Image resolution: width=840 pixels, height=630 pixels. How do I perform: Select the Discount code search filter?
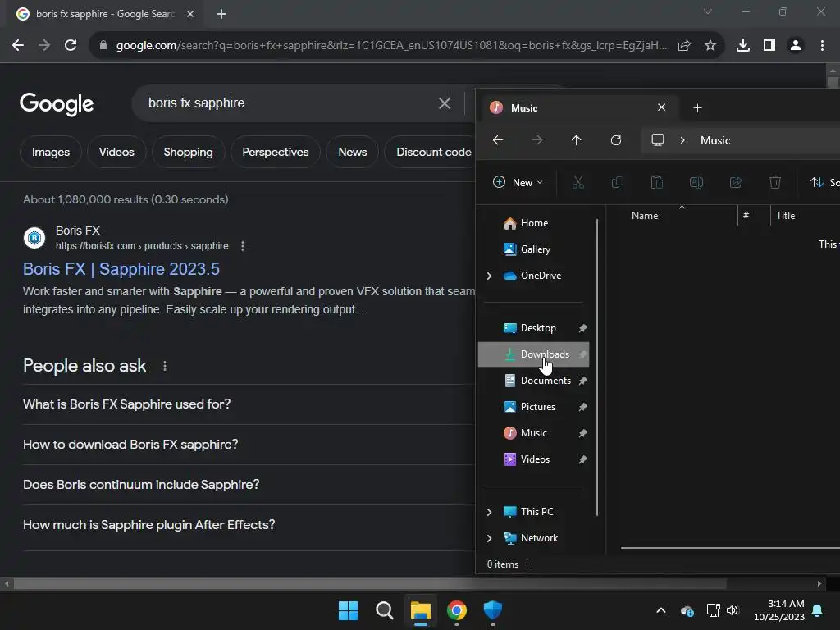tap(430, 152)
